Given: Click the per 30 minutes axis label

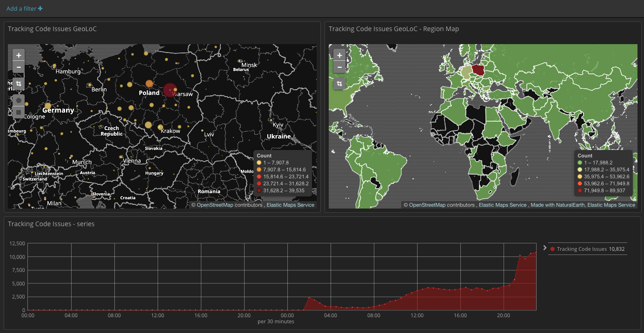Looking at the screenshot, I should click(x=276, y=321).
